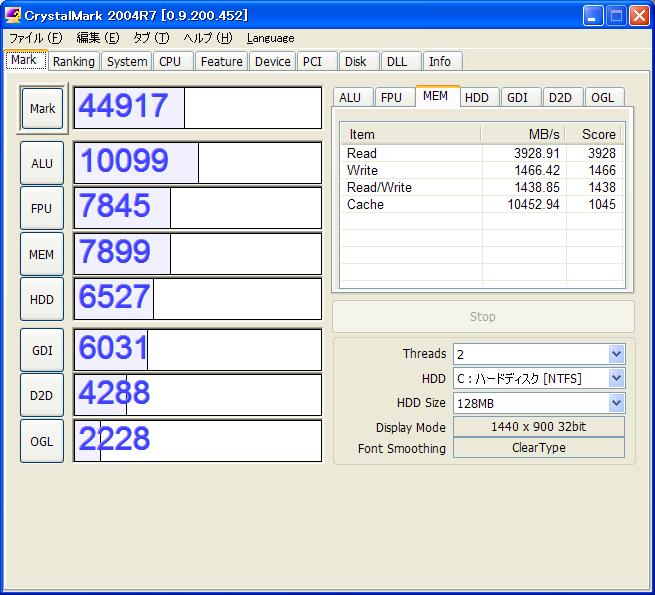Show the MEM results detail tab
The width and height of the screenshot is (655, 595).
437,96
